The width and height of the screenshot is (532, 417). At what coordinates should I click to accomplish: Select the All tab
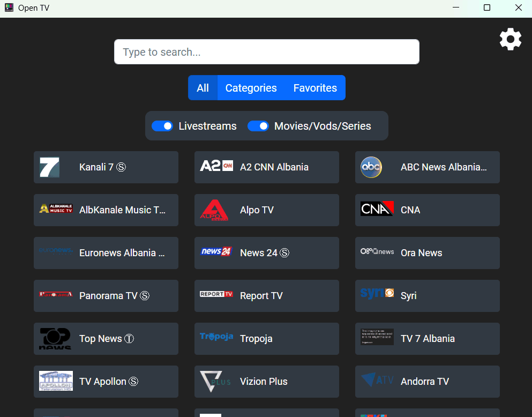(x=203, y=88)
